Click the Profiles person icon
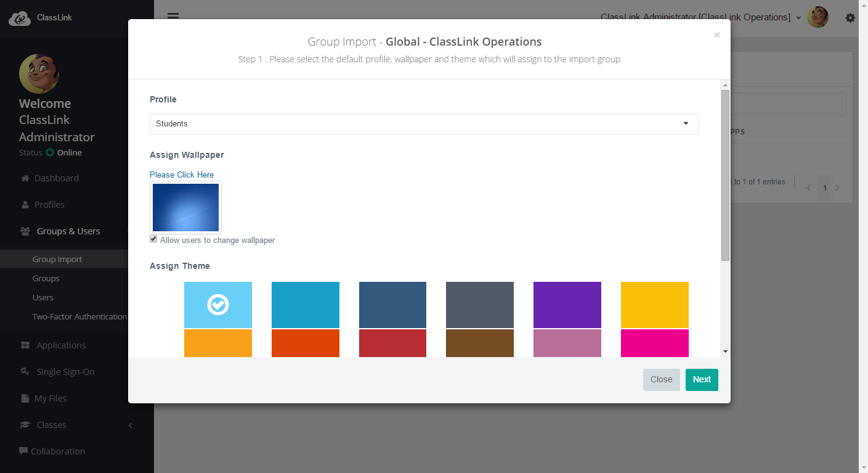 pos(25,205)
